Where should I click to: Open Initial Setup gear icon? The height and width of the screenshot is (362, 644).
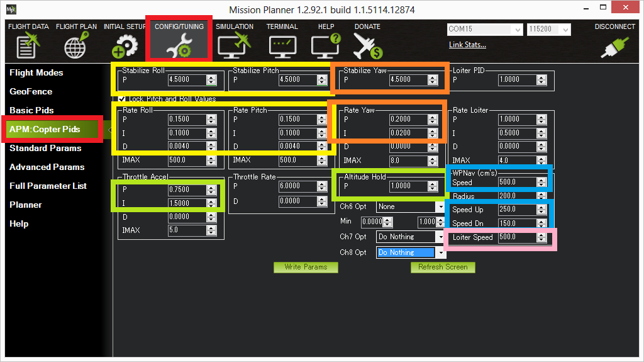click(x=125, y=45)
